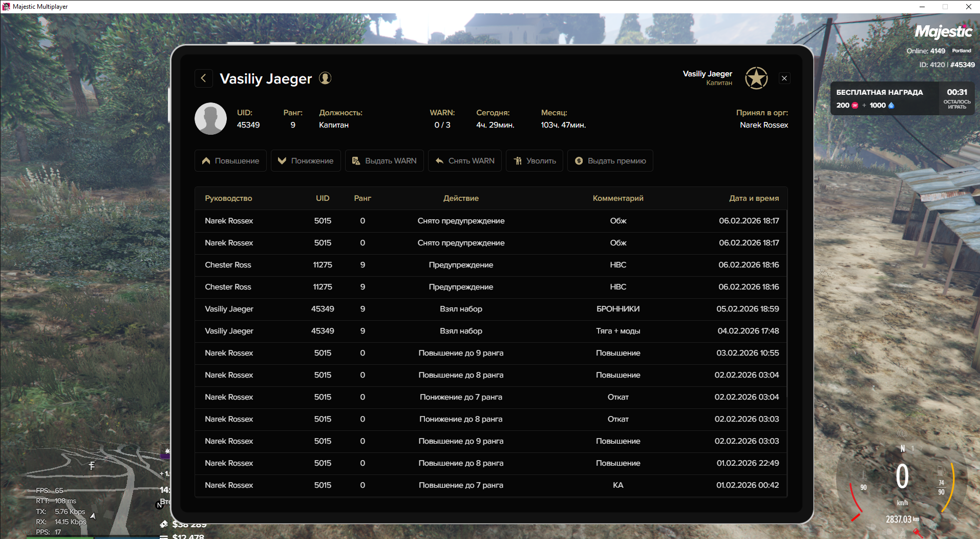The height and width of the screenshot is (539, 980).
Task: Click the Majestic logo in the corner
Action: click(x=943, y=32)
